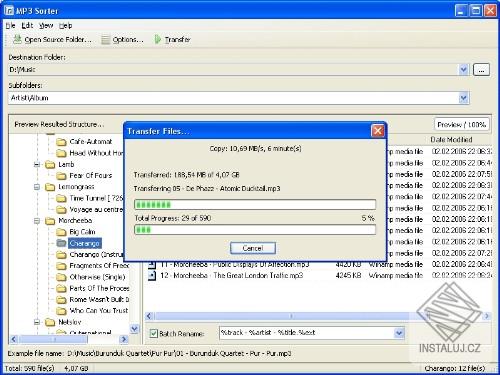Click the Total Progress bar
The height and width of the screenshot is (375, 500).
click(255, 230)
